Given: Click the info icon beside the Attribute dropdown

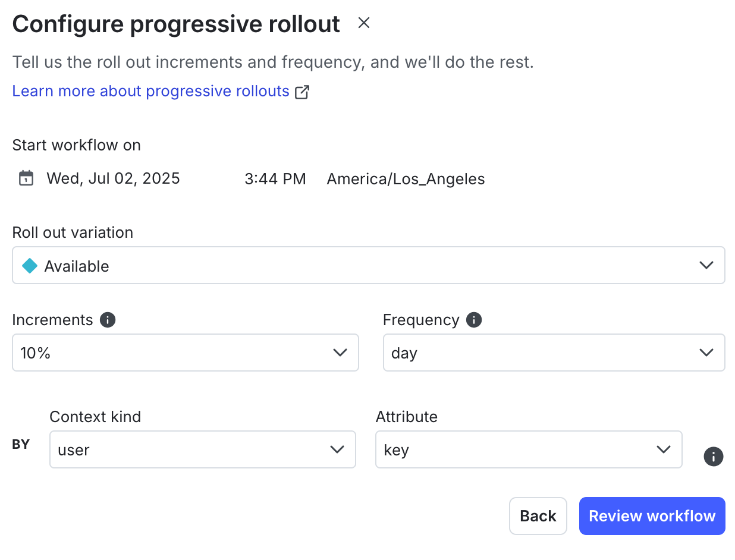Looking at the screenshot, I should [x=713, y=457].
